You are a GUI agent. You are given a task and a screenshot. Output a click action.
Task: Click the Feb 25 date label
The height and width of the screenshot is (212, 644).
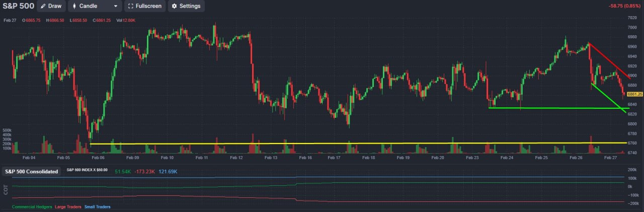point(541,158)
